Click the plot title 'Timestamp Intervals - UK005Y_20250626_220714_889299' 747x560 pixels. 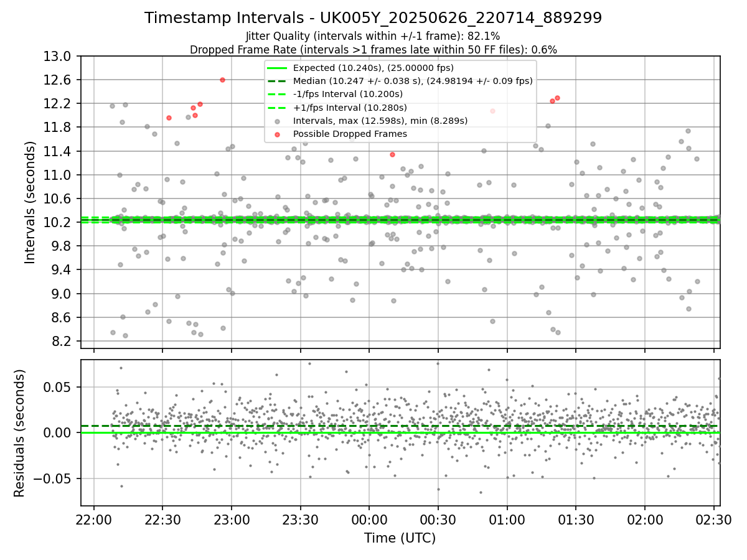click(373, 18)
